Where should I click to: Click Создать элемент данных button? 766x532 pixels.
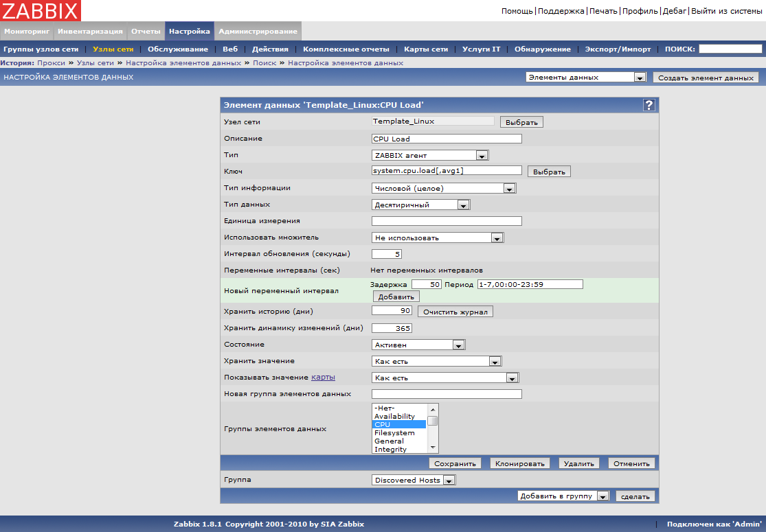tap(706, 78)
